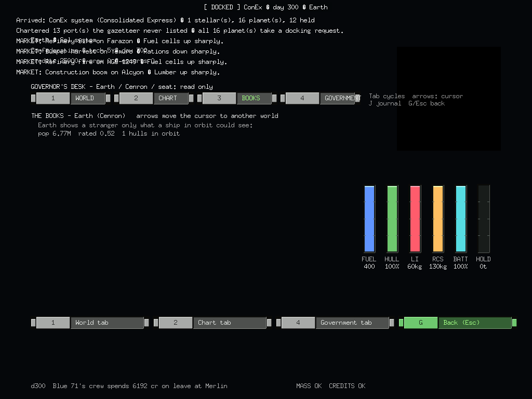
Task: Click the cyan BATT gauge bar
Action: pyautogui.click(x=461, y=219)
